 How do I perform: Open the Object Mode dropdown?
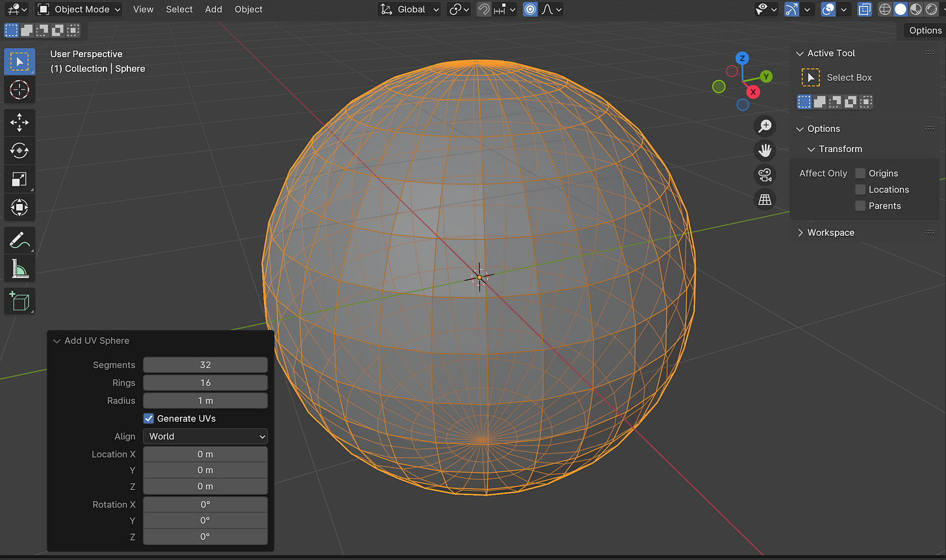coord(78,9)
